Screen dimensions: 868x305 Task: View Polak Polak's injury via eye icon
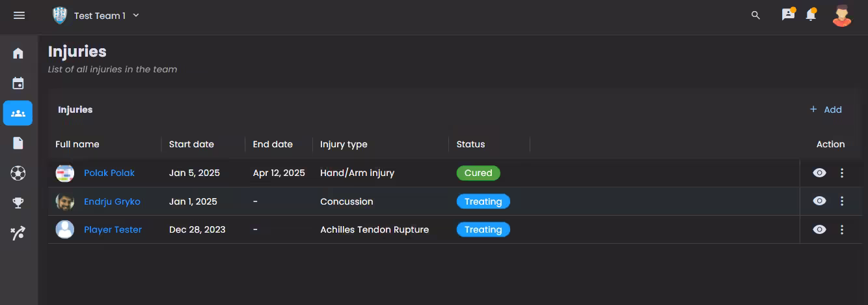pyautogui.click(x=819, y=173)
